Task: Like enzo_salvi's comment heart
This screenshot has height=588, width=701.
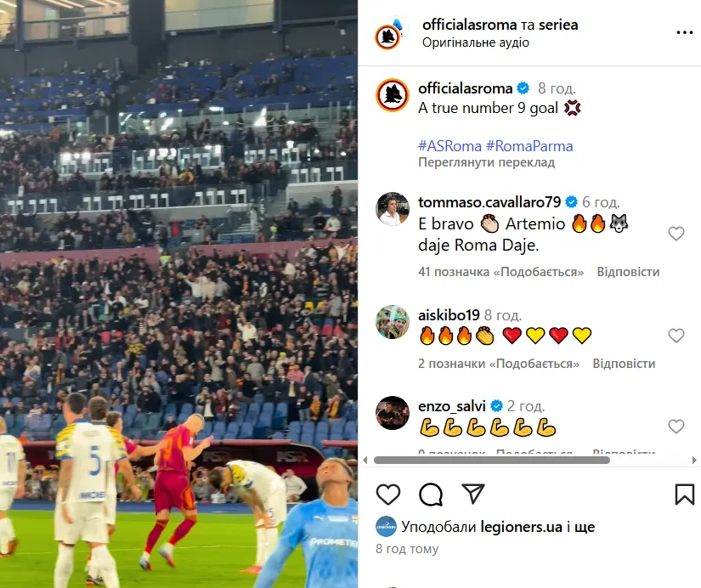Action: click(676, 427)
